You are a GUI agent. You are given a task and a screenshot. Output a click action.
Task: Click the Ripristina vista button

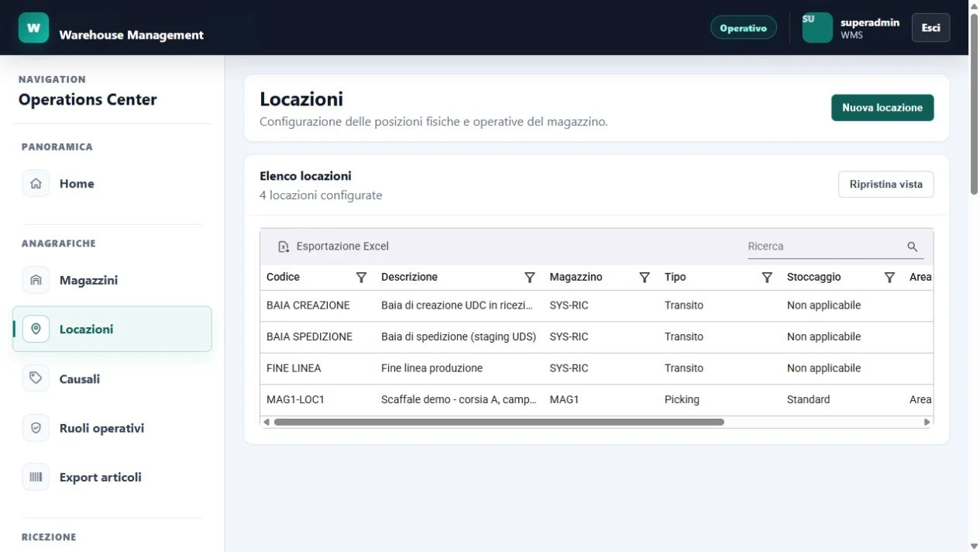pyautogui.click(x=885, y=185)
